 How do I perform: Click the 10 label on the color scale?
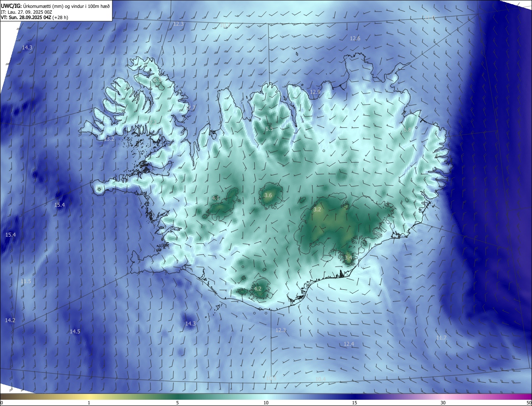coord(266,403)
